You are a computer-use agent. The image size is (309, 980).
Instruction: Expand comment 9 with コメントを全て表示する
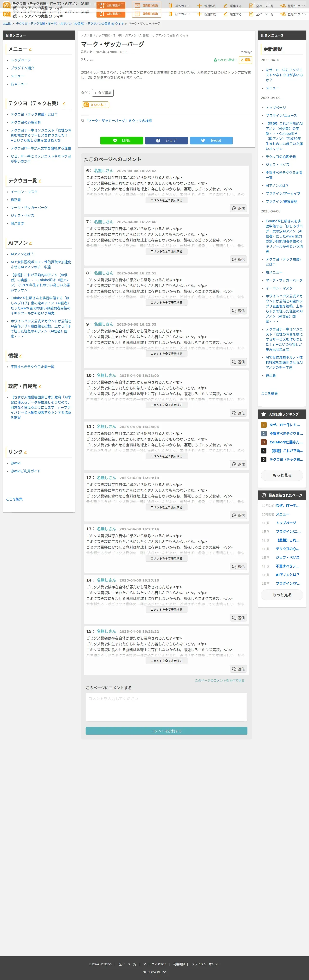coord(167,354)
